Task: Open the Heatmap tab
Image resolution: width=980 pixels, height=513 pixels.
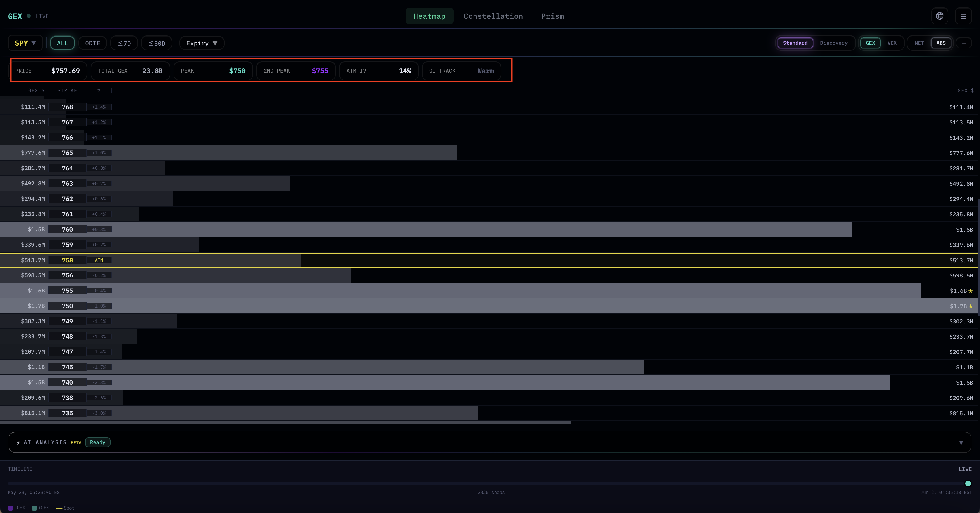Action: (x=430, y=16)
